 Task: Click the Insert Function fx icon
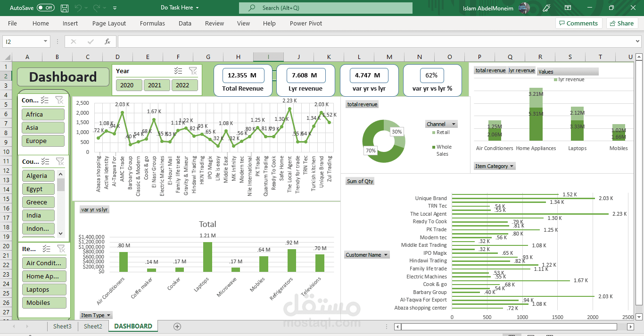(x=107, y=42)
